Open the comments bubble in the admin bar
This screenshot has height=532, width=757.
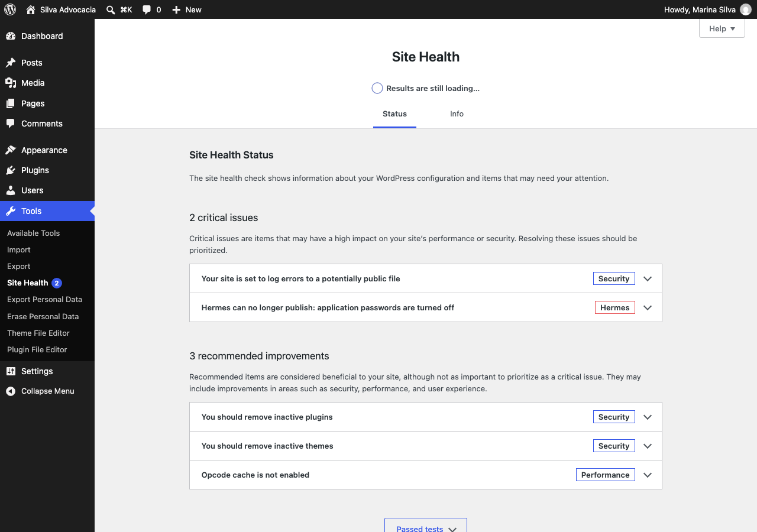(x=147, y=9)
